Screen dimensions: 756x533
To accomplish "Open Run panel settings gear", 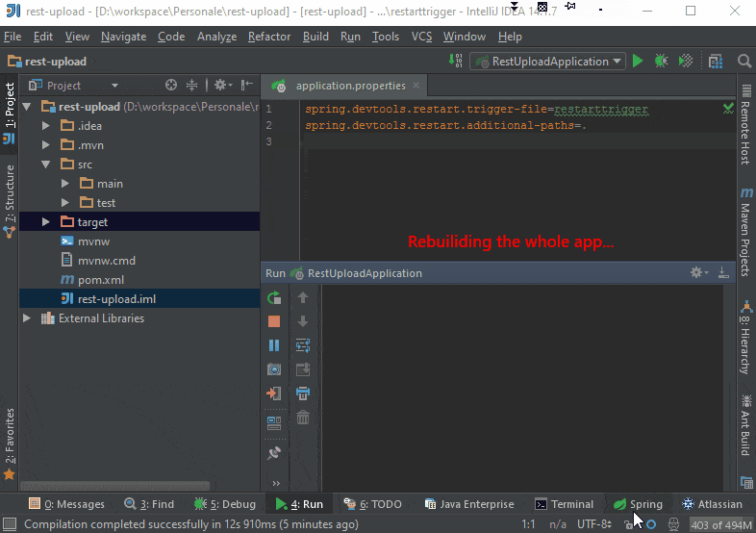I will tap(699, 272).
